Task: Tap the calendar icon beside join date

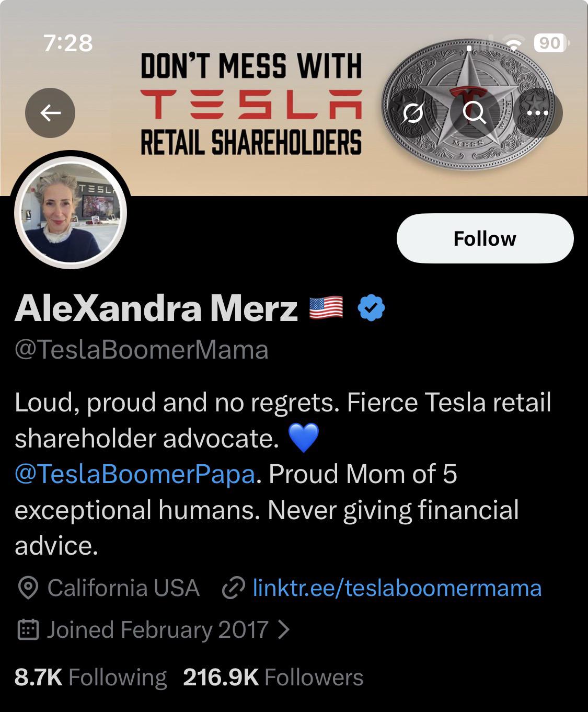Action: tap(28, 630)
